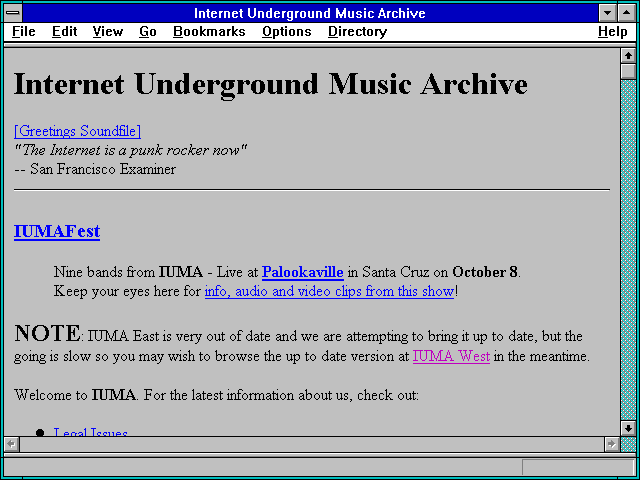Click the punk rocker quote text

click(x=131, y=150)
